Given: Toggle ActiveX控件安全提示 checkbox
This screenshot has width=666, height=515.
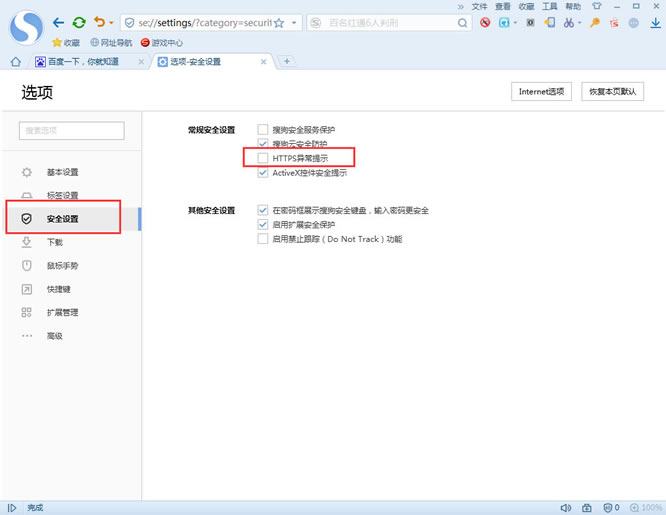Looking at the screenshot, I should coord(263,173).
